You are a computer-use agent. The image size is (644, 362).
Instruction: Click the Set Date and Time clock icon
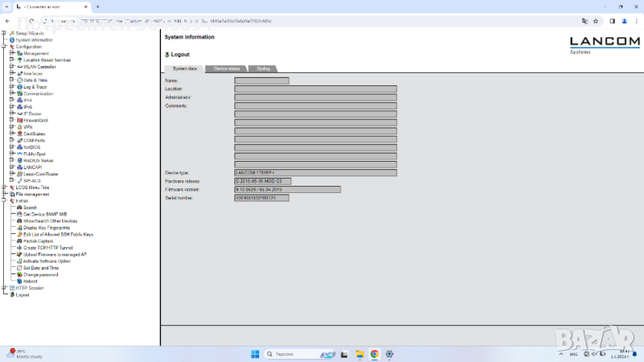tap(19, 268)
